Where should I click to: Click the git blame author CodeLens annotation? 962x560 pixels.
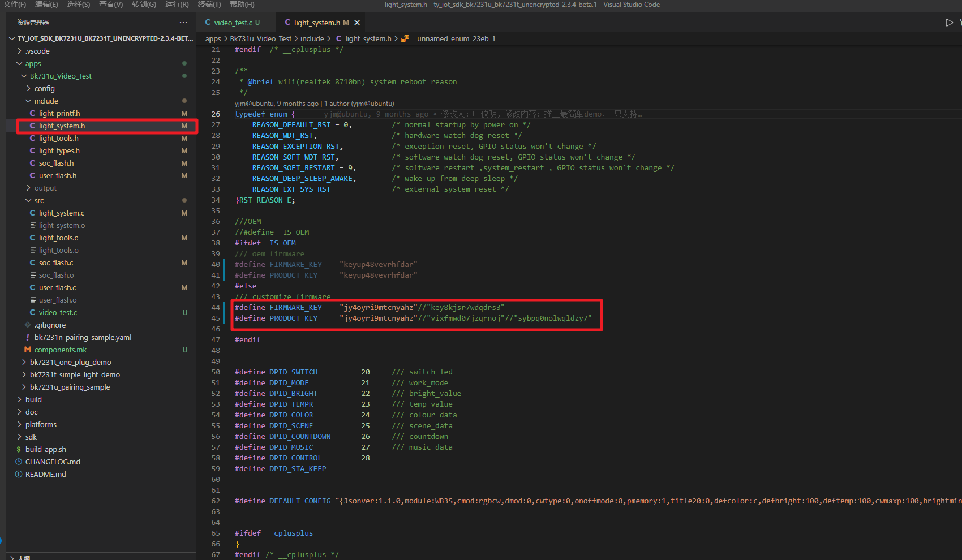[x=315, y=104]
